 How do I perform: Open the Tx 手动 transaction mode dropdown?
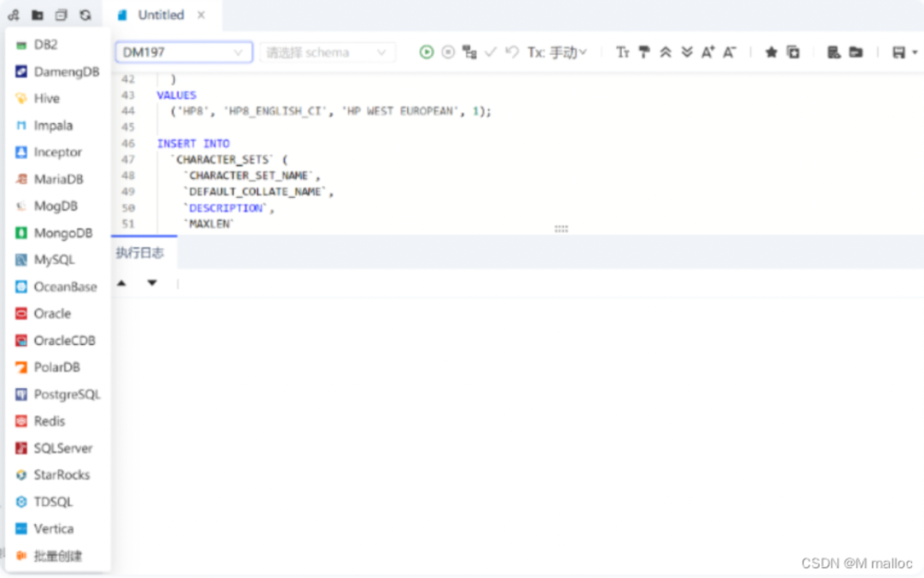click(x=557, y=52)
